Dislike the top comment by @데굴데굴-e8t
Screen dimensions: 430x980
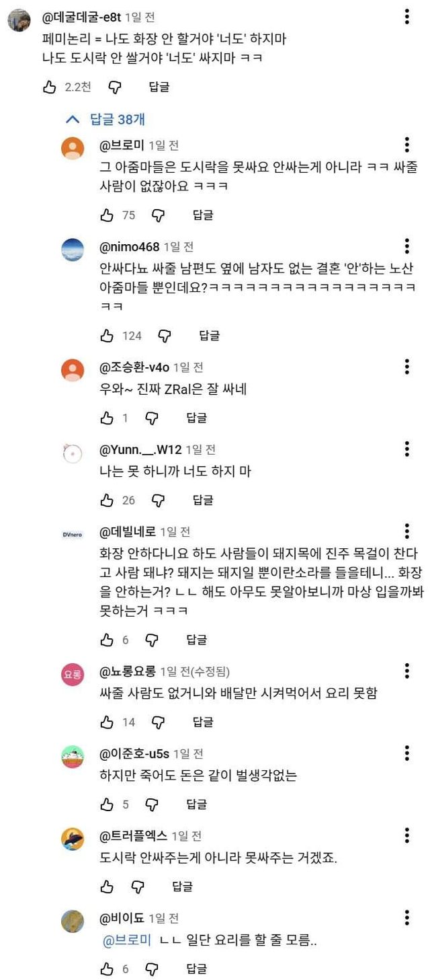tap(115, 87)
